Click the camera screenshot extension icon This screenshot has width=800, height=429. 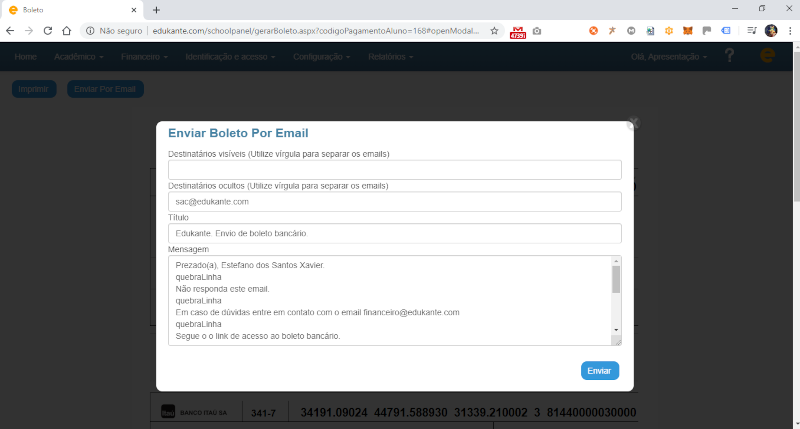click(537, 31)
